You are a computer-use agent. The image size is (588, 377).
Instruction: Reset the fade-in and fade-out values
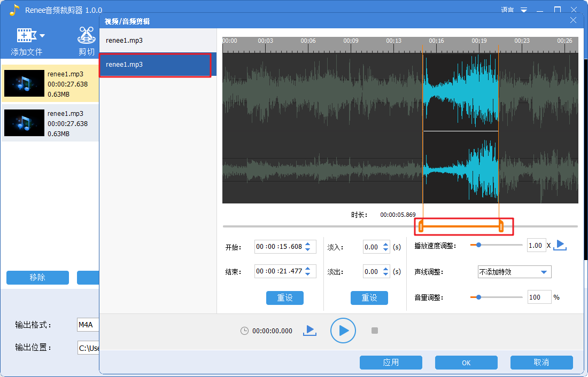click(369, 298)
